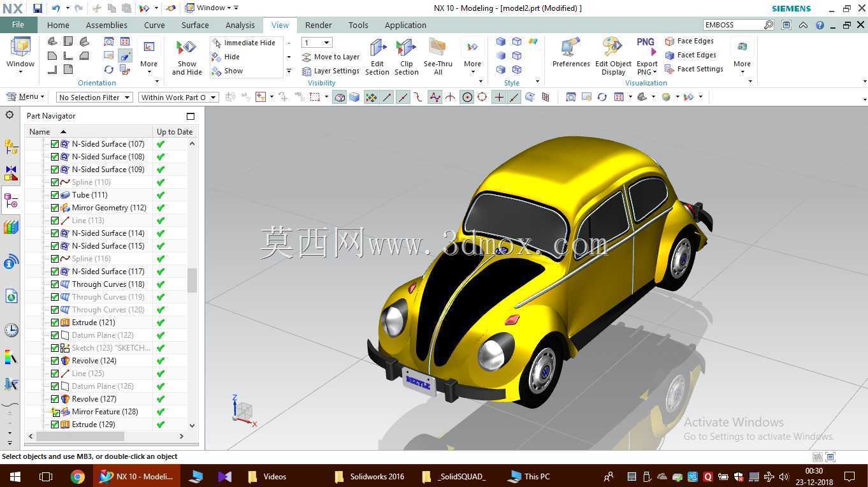Switch to the Assemblies tab
868x487 pixels.
point(106,25)
